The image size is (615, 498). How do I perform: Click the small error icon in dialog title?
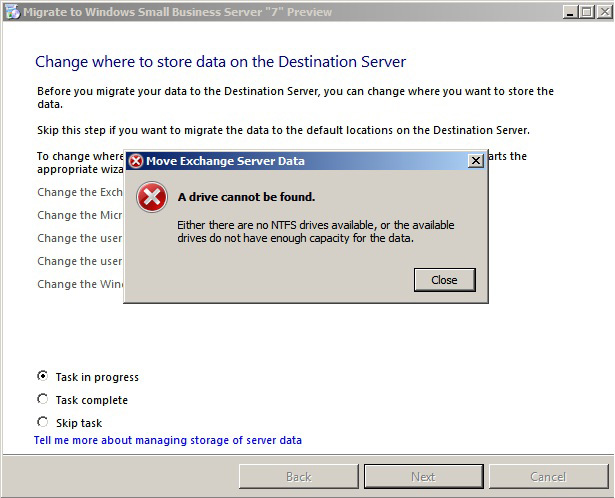[x=136, y=161]
